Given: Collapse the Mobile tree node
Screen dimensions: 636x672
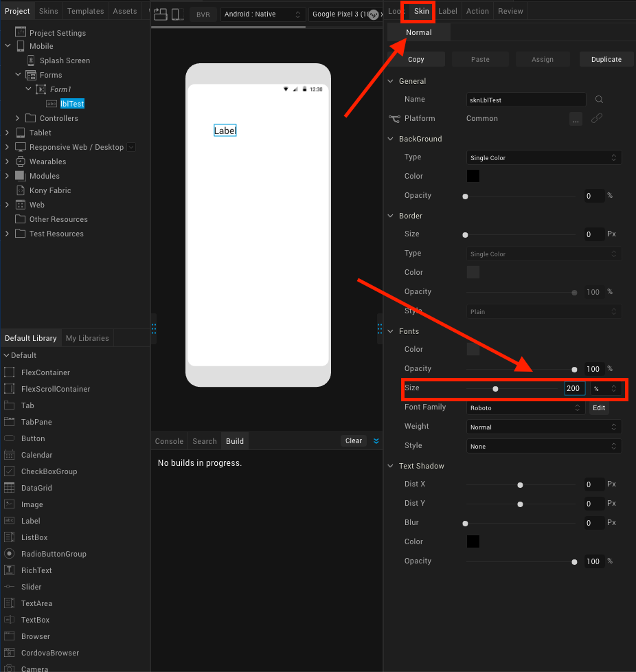Looking at the screenshot, I should [x=8, y=45].
